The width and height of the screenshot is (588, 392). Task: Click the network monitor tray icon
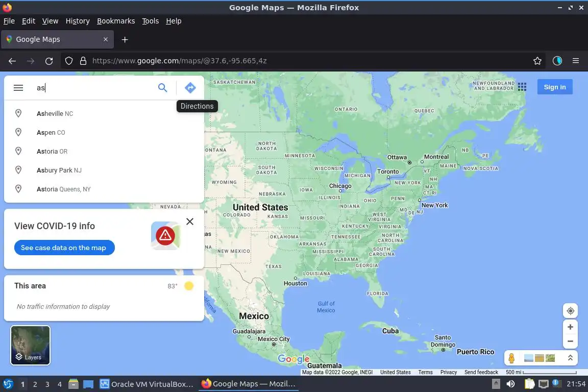[x=544, y=384]
